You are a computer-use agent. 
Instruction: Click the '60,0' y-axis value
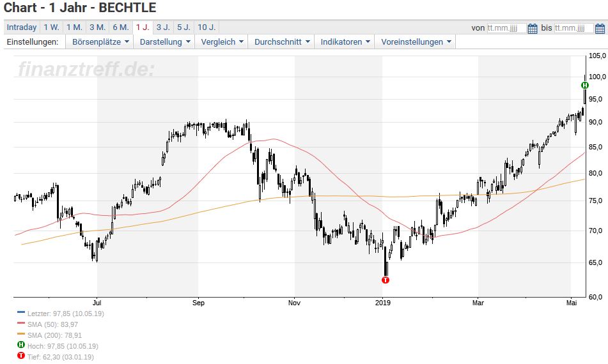pos(596,297)
